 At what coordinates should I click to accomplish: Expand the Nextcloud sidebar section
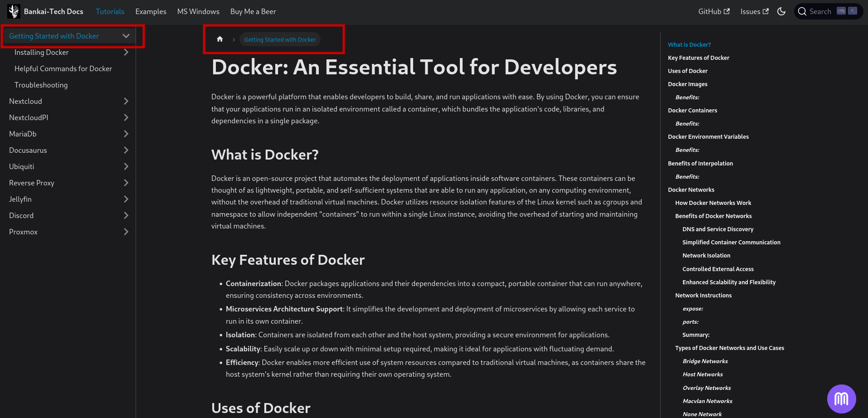[x=126, y=101]
